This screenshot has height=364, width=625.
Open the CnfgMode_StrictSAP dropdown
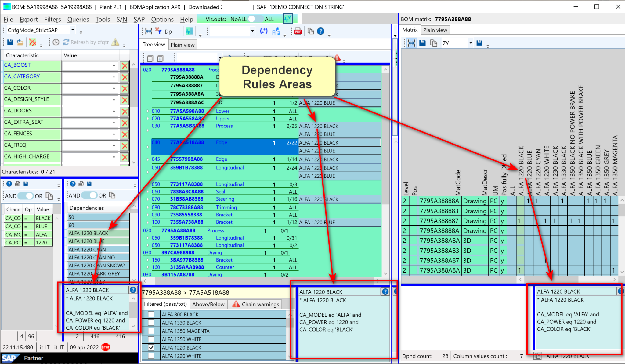tap(72, 30)
